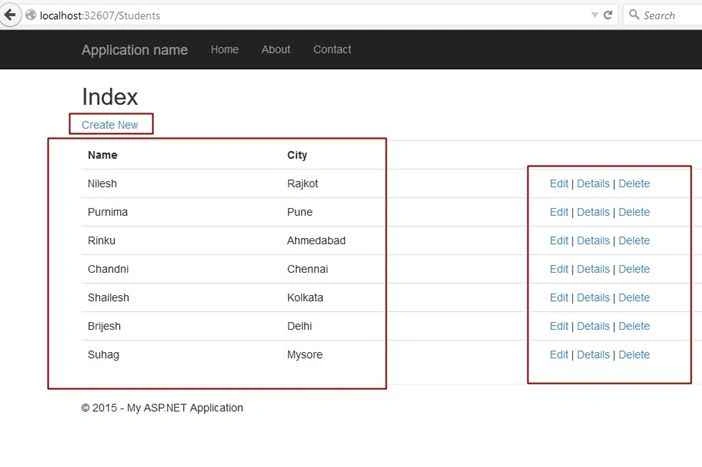View Details for Chandni

coord(593,269)
